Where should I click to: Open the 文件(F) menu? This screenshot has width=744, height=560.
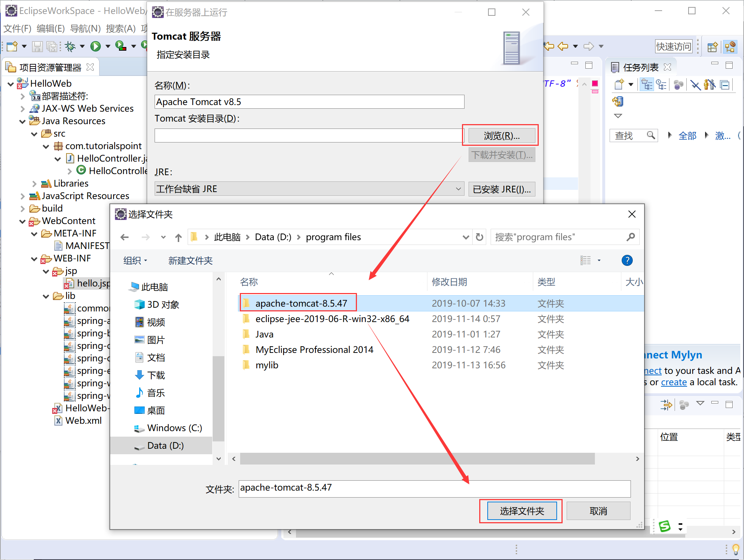click(17, 28)
